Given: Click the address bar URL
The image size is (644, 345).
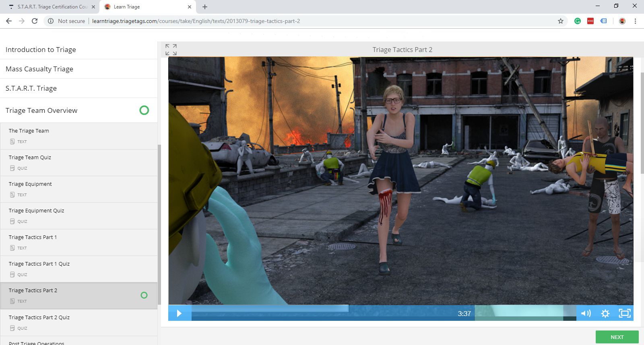Looking at the screenshot, I should 196,21.
